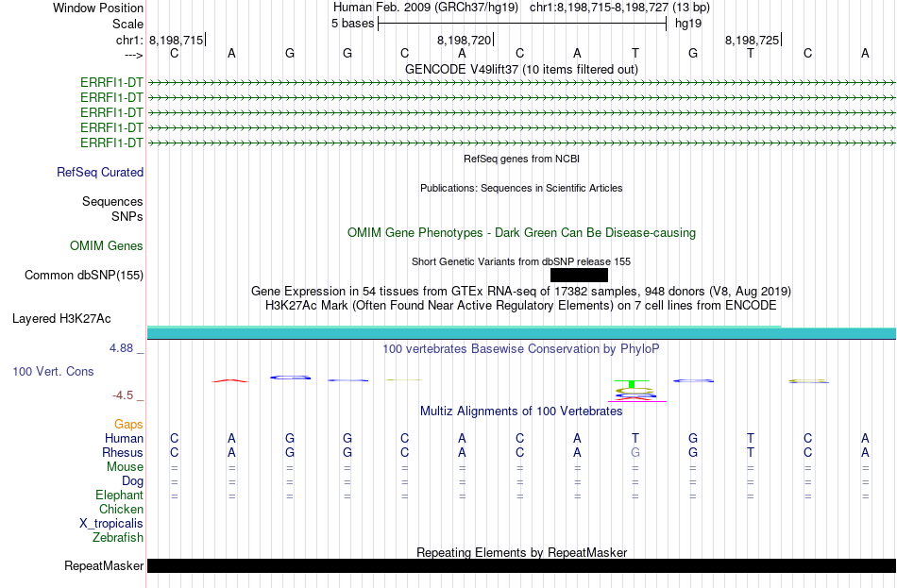
Task: Click the Common dbSNP(155) track label
Action: point(84,276)
